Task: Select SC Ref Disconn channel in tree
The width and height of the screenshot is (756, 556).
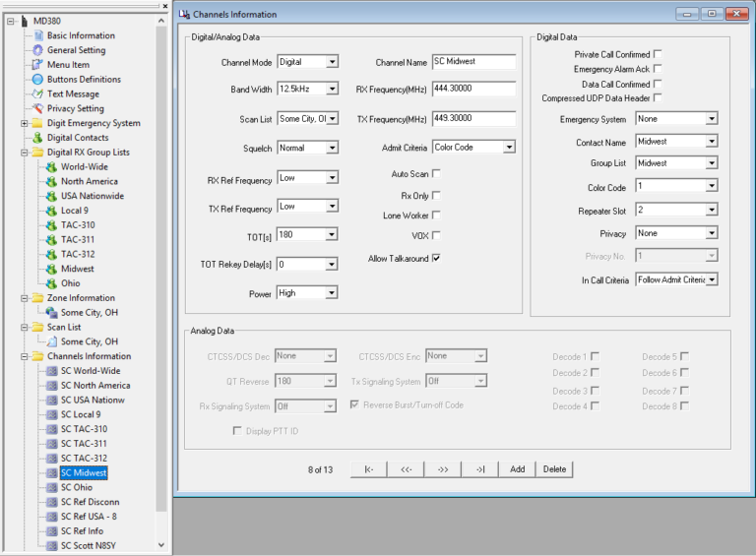Action: pyautogui.click(x=91, y=502)
